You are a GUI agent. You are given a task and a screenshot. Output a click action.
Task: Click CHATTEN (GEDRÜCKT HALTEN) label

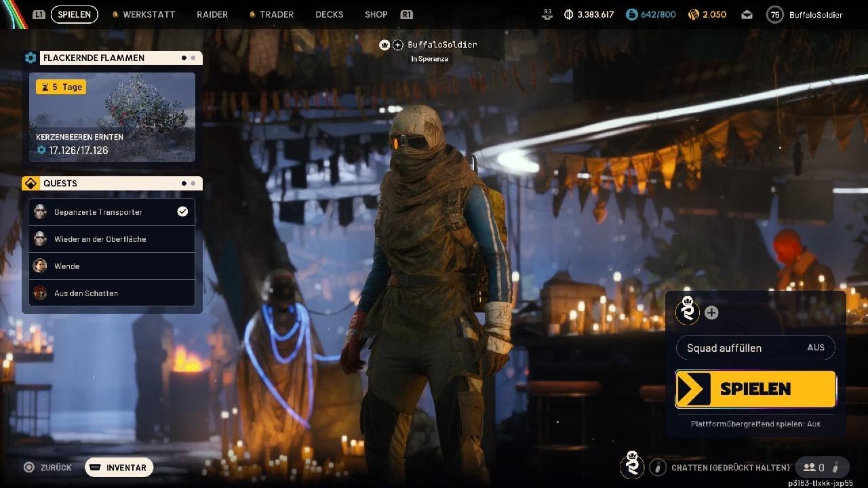730,468
